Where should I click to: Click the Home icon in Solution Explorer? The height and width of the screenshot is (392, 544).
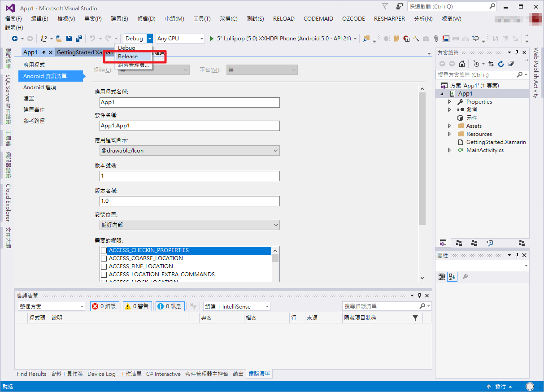pyautogui.click(x=462, y=64)
